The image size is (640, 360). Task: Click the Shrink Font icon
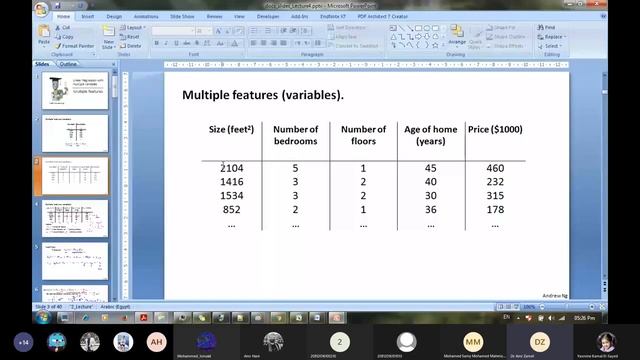229,31
